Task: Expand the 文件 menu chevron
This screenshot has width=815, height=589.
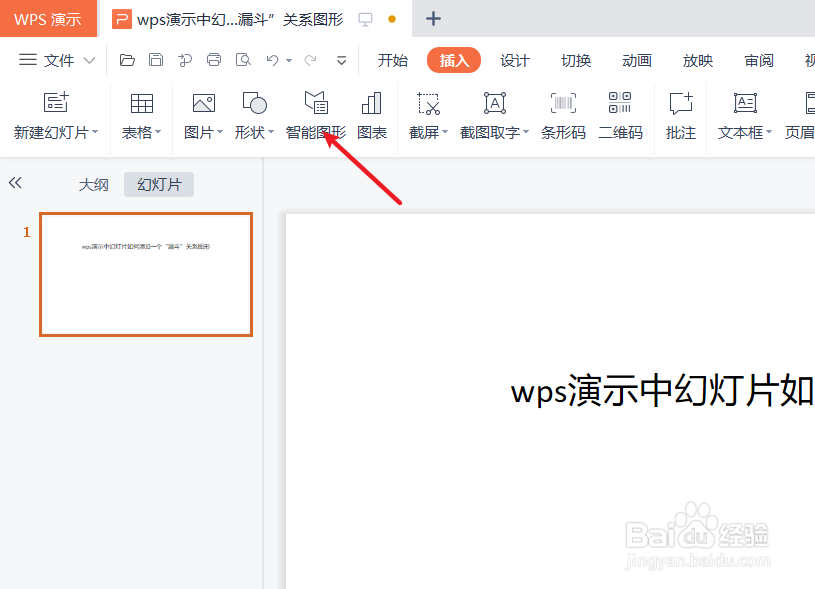Action: tap(89, 60)
